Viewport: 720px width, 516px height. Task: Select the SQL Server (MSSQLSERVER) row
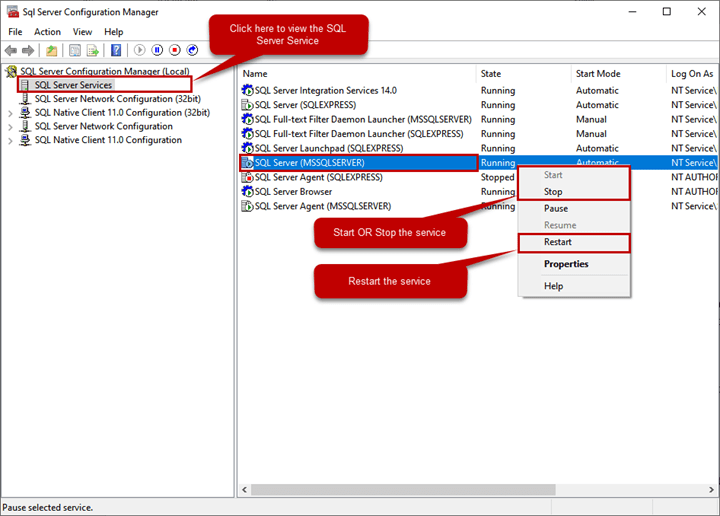[478, 163]
